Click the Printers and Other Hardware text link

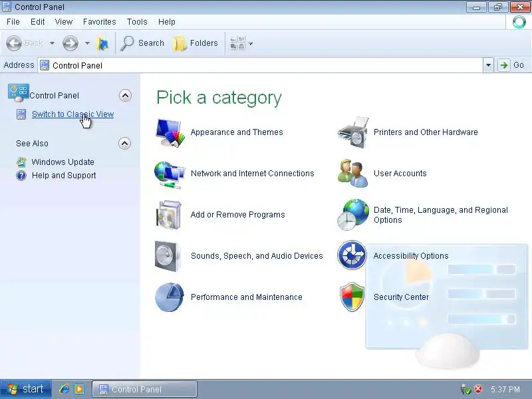coord(426,132)
